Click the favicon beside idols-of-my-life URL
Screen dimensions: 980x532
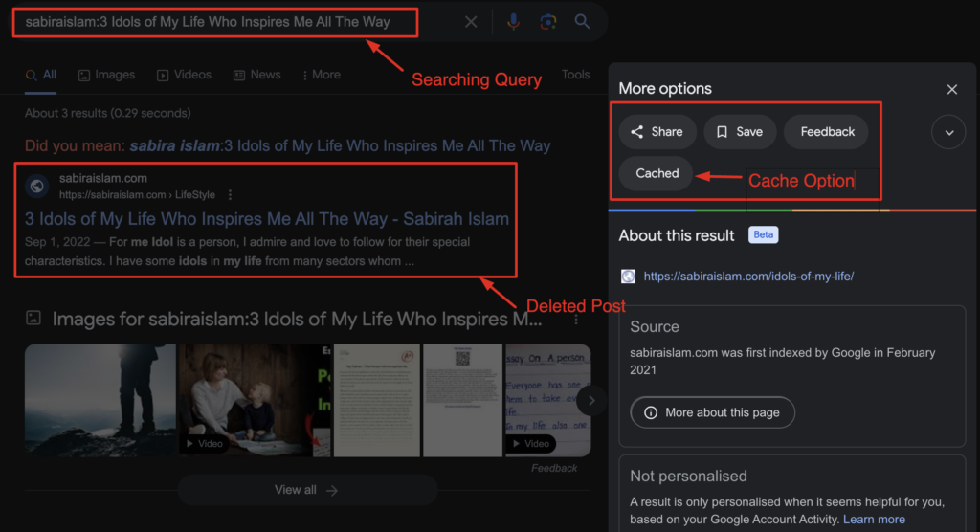[x=628, y=277]
